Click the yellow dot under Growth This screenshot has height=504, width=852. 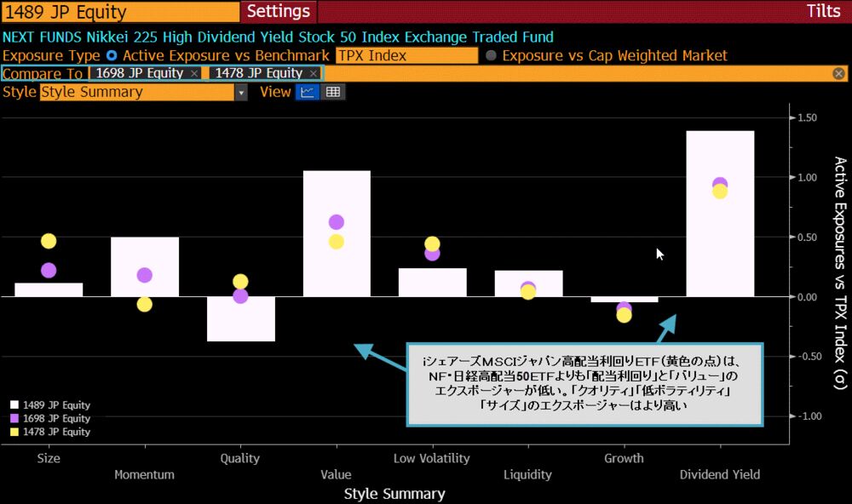[x=625, y=316]
